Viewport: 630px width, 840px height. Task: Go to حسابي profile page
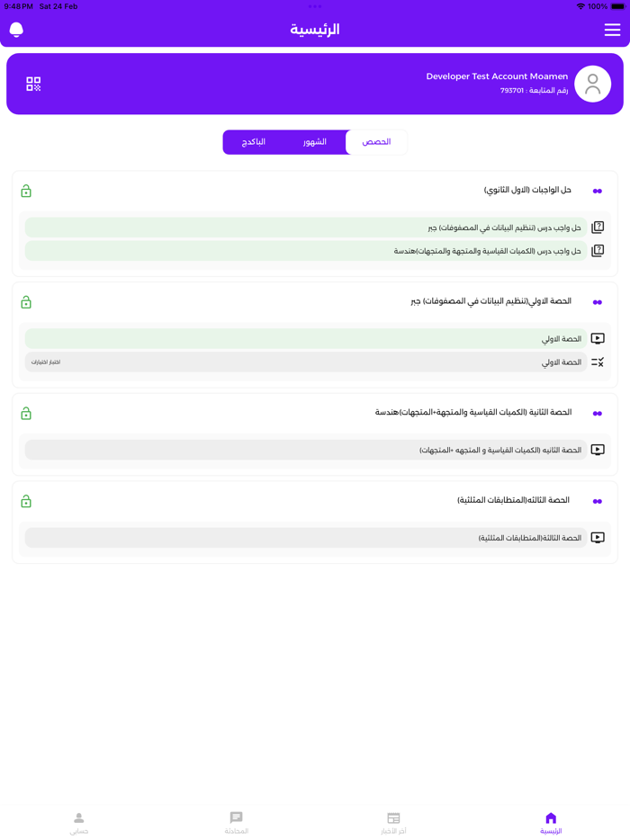[x=78, y=821]
